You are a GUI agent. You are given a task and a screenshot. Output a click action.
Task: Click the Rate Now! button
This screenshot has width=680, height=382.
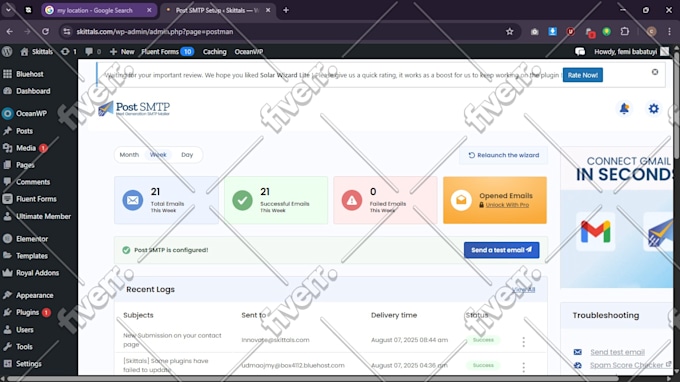click(x=582, y=75)
